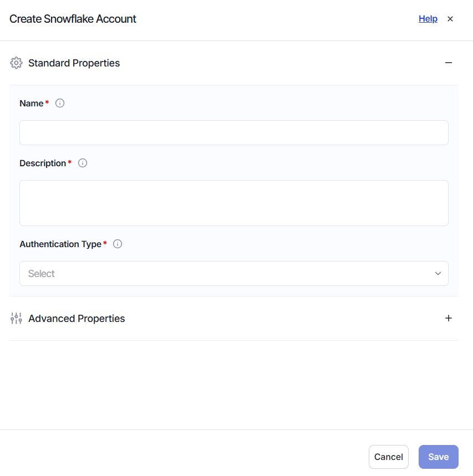Viewport: 473px width, 476px height.
Task: Click the Authentication Type info icon
Action: pyautogui.click(x=118, y=244)
